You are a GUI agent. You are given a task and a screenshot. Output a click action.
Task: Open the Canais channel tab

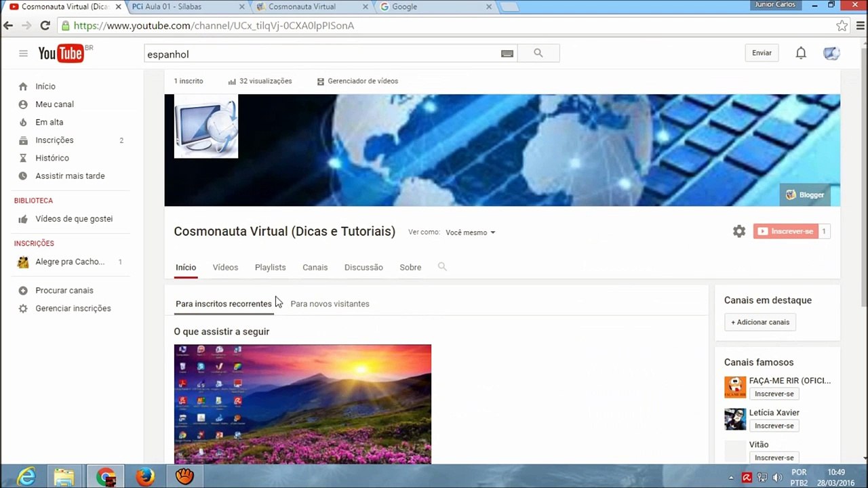[x=315, y=268]
